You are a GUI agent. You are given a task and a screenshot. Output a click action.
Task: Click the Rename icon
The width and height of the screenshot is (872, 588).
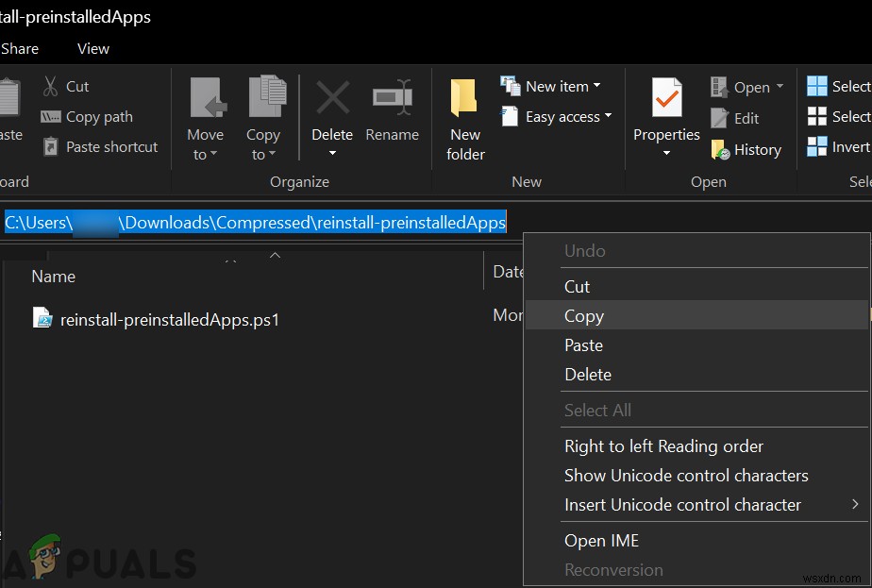pos(393,97)
